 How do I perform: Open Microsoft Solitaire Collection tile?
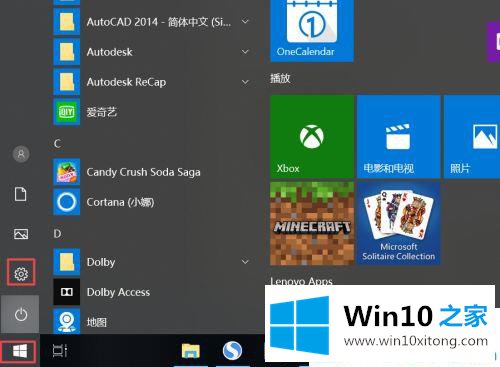[399, 223]
